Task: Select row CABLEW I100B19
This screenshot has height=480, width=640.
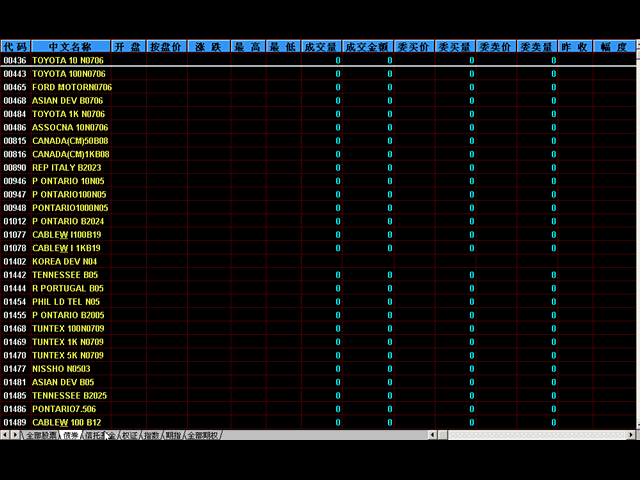Action: coord(318,235)
